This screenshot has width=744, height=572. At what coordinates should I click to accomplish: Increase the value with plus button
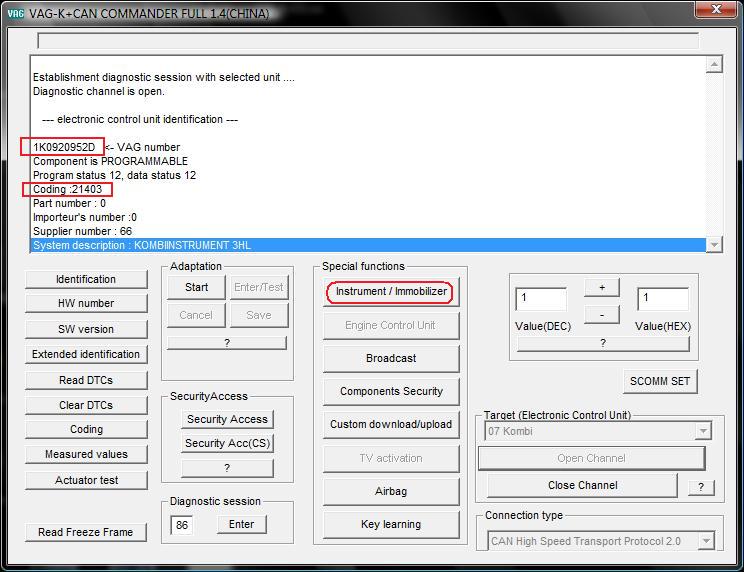tap(602, 287)
